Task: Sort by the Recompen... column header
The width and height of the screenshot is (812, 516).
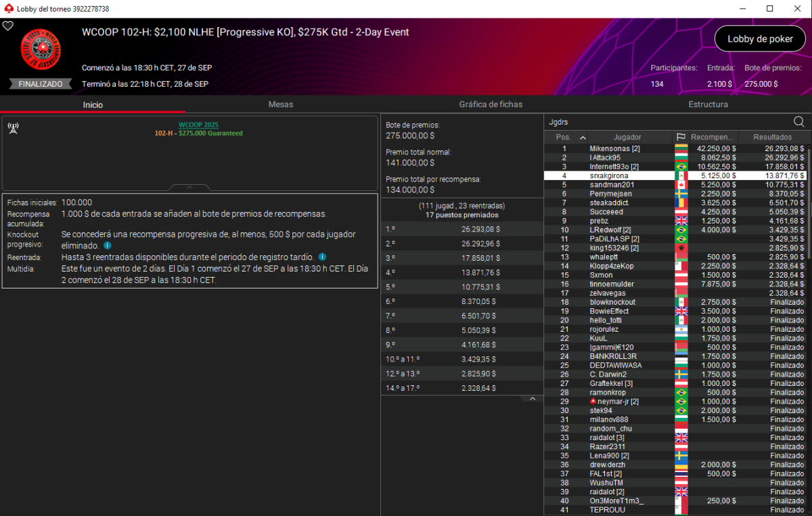Action: pos(712,137)
